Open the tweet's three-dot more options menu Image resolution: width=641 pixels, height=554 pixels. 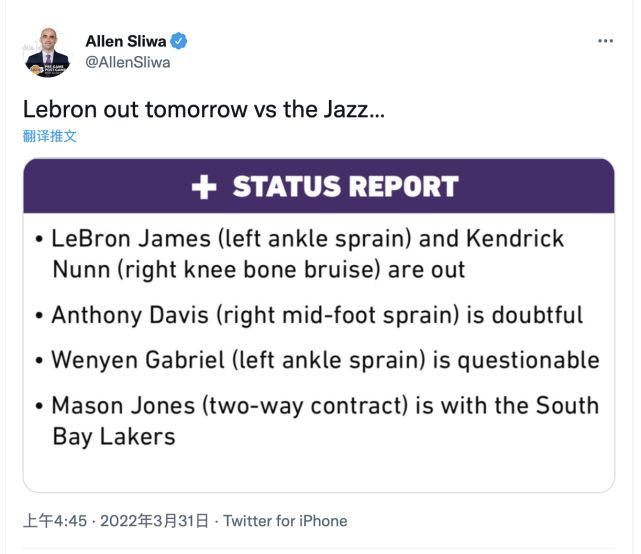(x=605, y=41)
